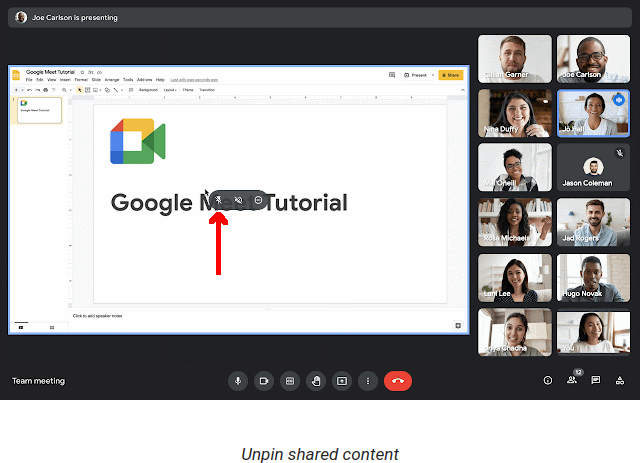640x463 pixels.
Task: Click the Slides home logo icon
Action: click(16, 75)
